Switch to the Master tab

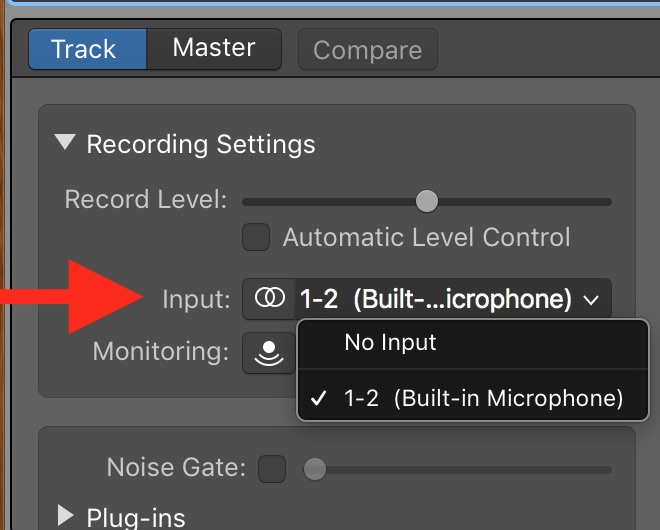(x=214, y=48)
